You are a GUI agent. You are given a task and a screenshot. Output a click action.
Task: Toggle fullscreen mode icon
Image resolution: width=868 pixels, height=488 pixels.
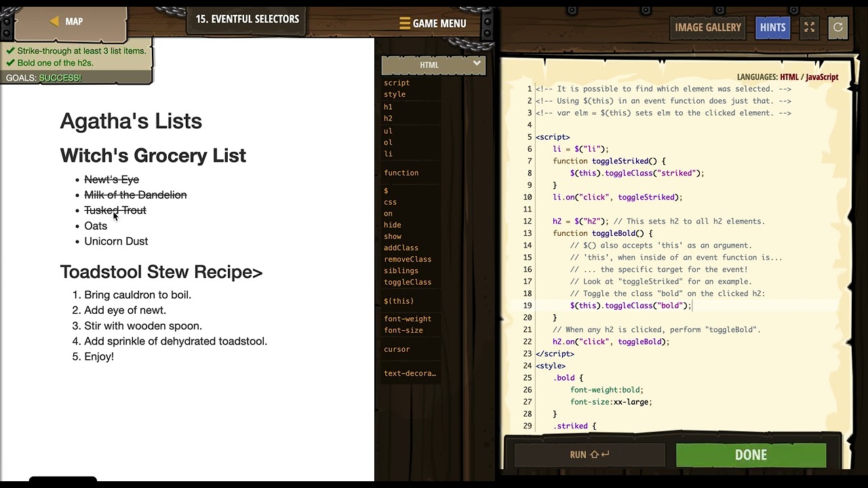point(809,27)
